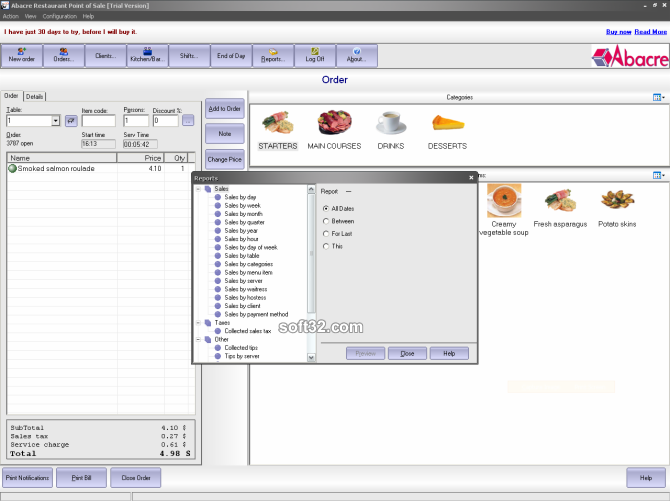
Task: Select the Sales by day report
Action: click(x=240, y=197)
